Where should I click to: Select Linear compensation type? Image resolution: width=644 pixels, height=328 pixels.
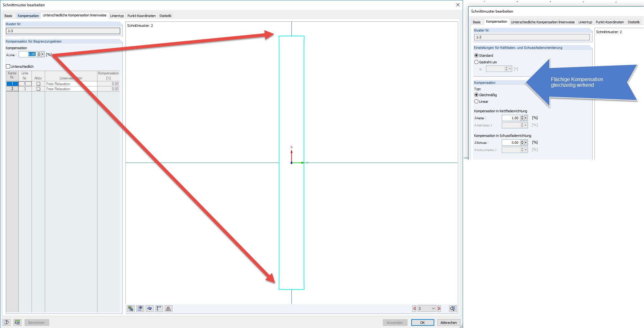(x=476, y=102)
